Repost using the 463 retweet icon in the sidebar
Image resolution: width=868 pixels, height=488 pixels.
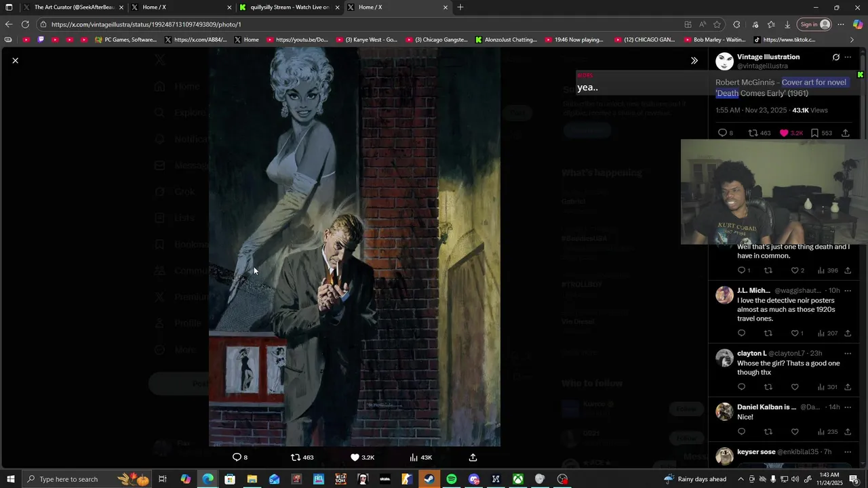[x=753, y=133]
